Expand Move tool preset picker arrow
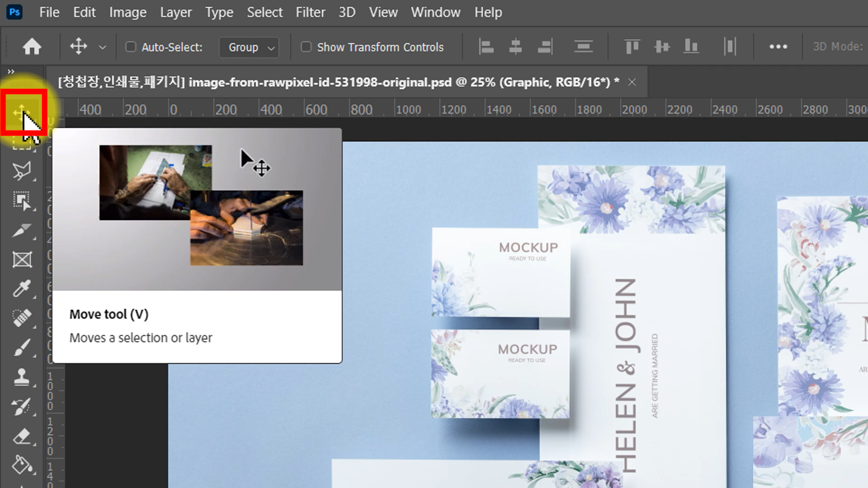868x488 pixels. click(x=103, y=47)
